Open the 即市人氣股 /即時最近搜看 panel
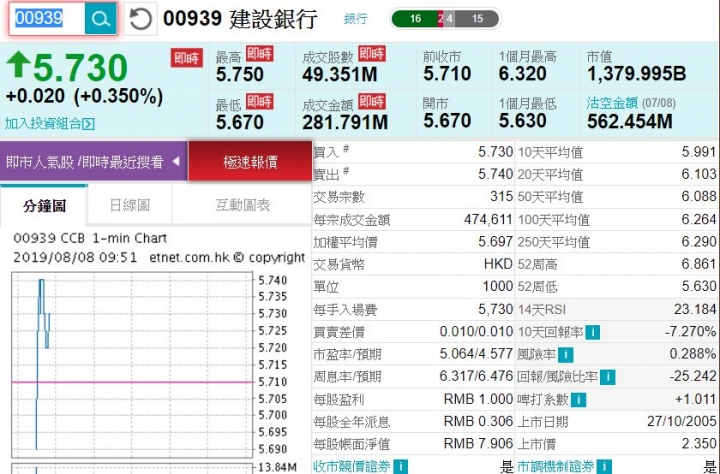 (94, 162)
